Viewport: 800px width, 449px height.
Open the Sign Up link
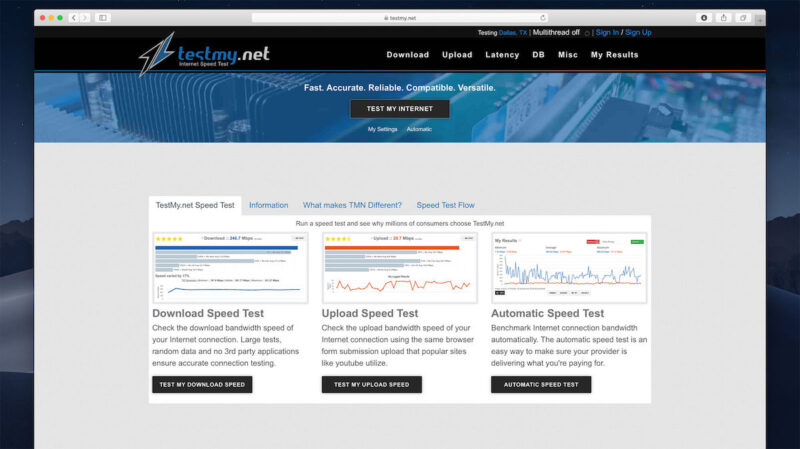(638, 32)
